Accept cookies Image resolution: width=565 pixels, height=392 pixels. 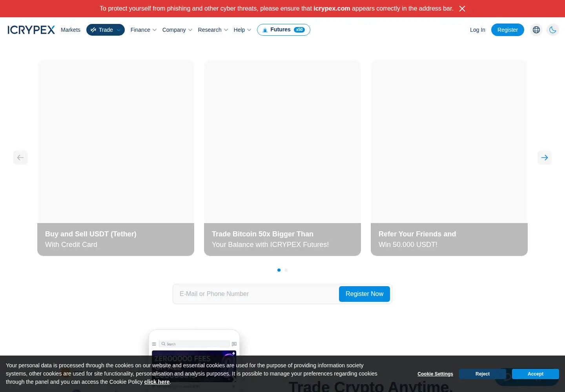(x=536, y=374)
